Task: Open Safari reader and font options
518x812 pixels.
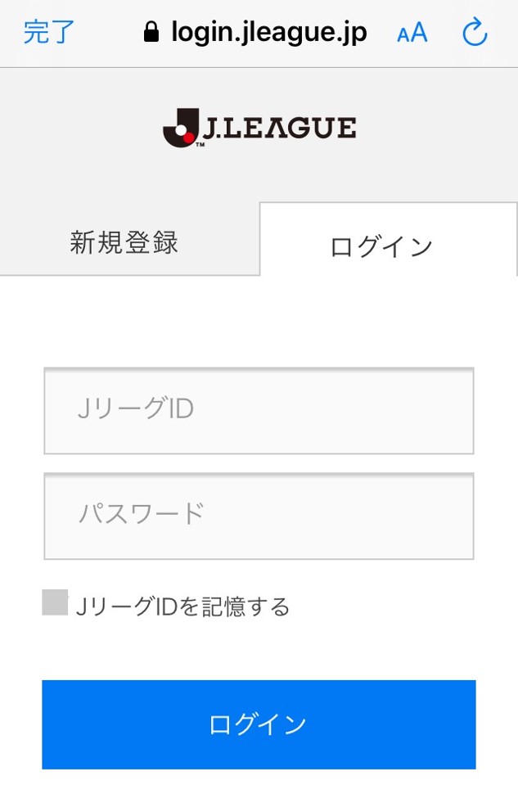Action: pyautogui.click(x=412, y=33)
